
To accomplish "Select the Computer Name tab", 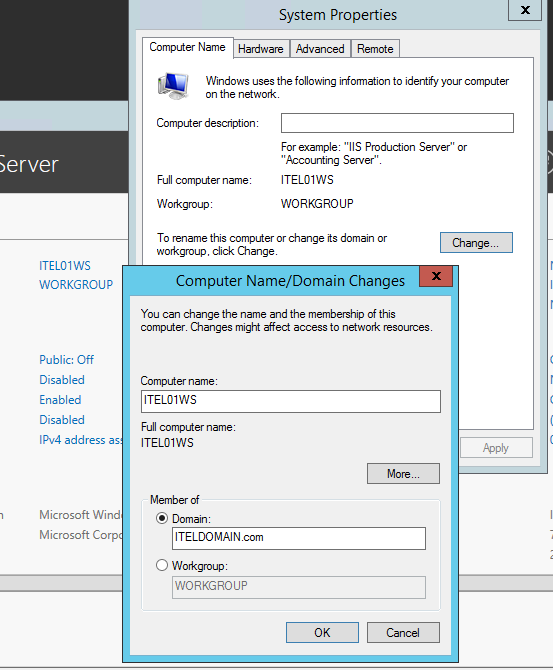I will (x=188, y=47).
